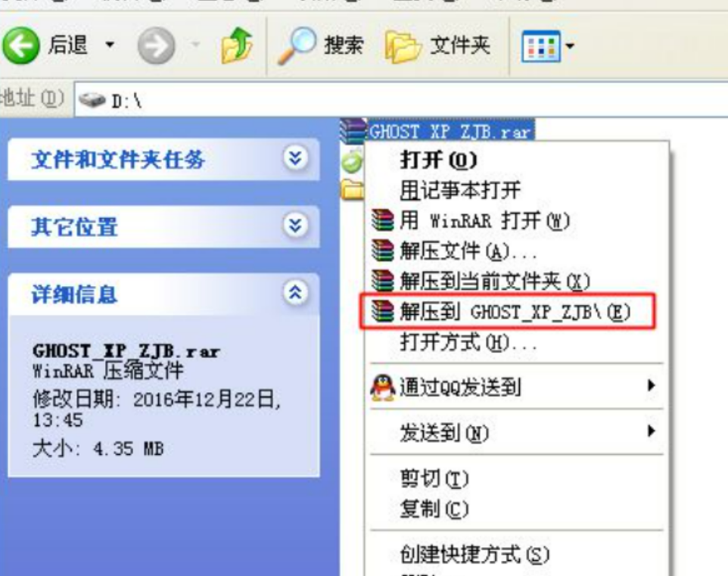Choose 解压到 GHOST_XP_ZJB\ menu entry

[508, 312]
